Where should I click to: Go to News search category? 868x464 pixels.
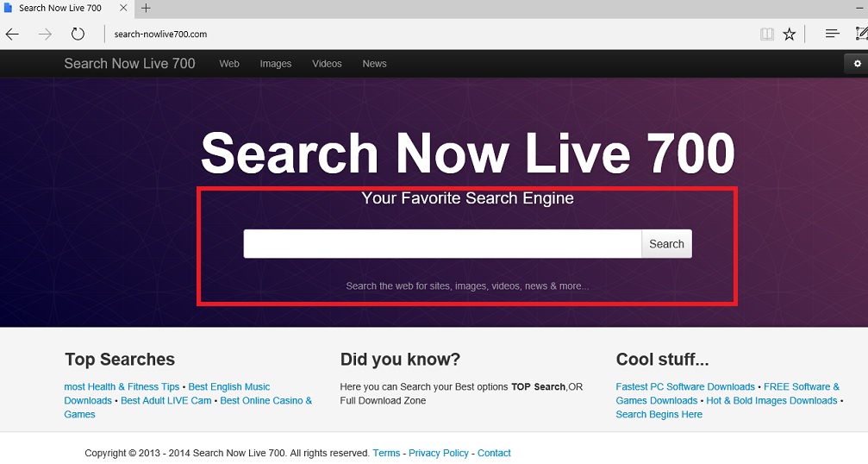click(x=374, y=64)
